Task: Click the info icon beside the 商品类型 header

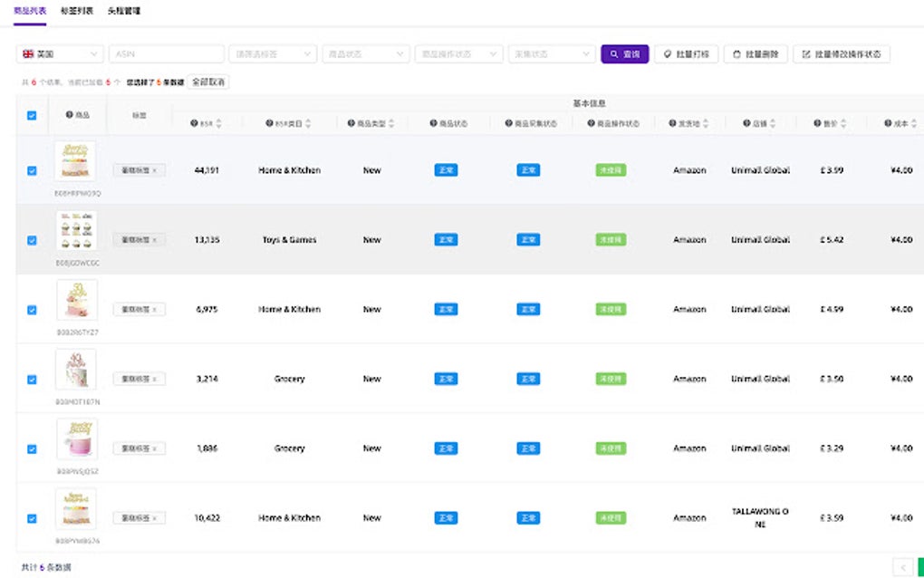Action: (351, 123)
